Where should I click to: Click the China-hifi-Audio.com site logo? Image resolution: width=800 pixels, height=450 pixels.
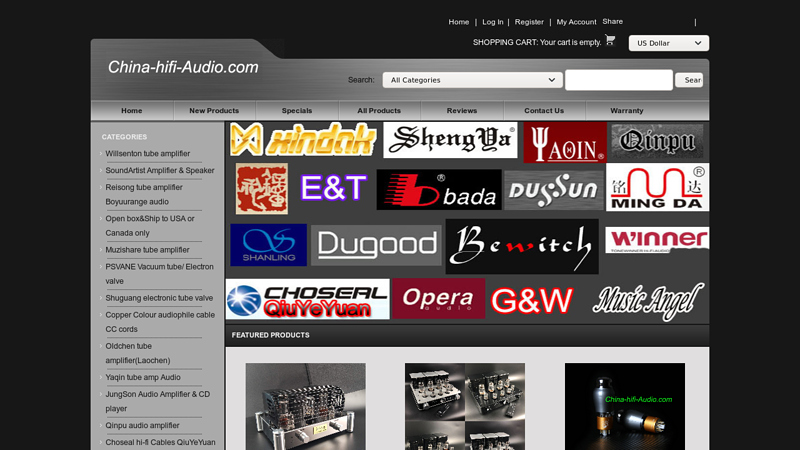pyautogui.click(x=183, y=67)
